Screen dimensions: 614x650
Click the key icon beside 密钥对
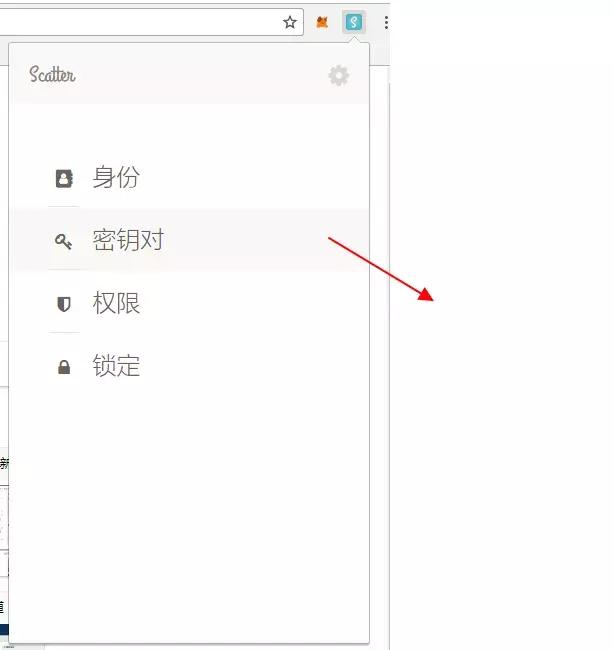(63, 241)
